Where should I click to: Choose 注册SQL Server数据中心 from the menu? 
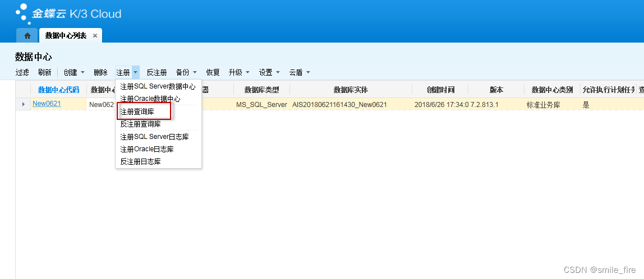click(158, 87)
